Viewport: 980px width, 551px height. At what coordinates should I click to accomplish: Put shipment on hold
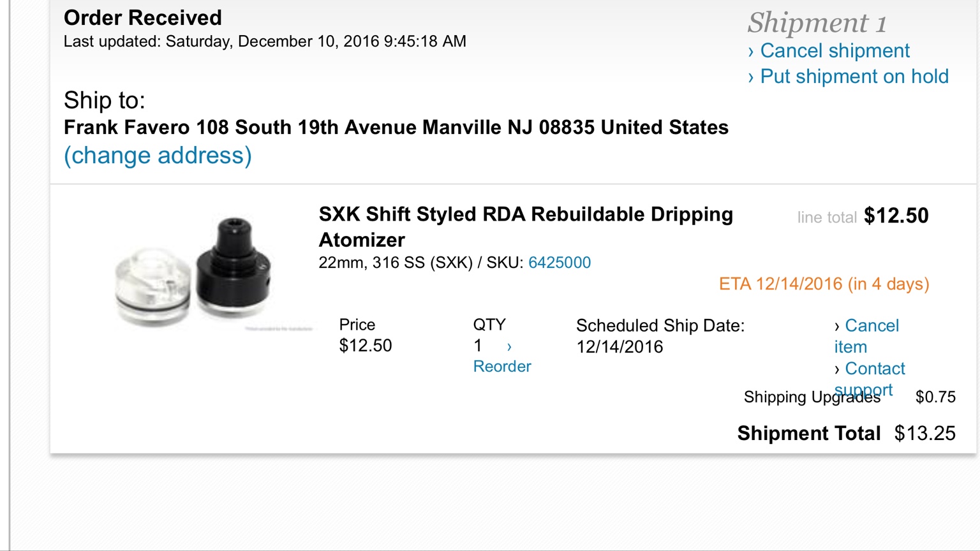(x=854, y=77)
